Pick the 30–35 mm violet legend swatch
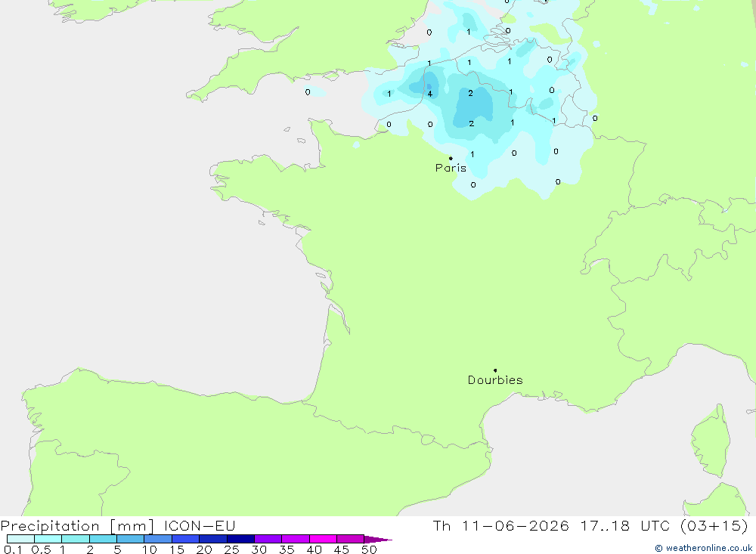Viewport: 756px width, 554px height. tap(268, 539)
